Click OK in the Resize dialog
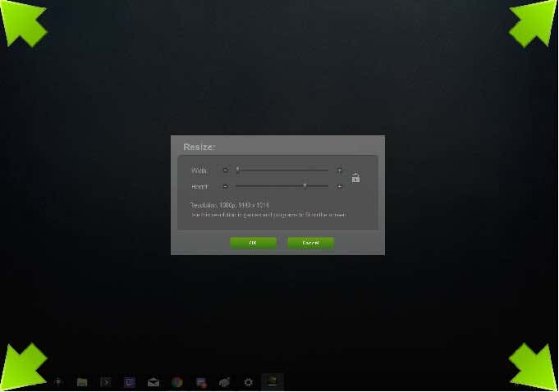This screenshot has height=392, width=559. coord(253,243)
